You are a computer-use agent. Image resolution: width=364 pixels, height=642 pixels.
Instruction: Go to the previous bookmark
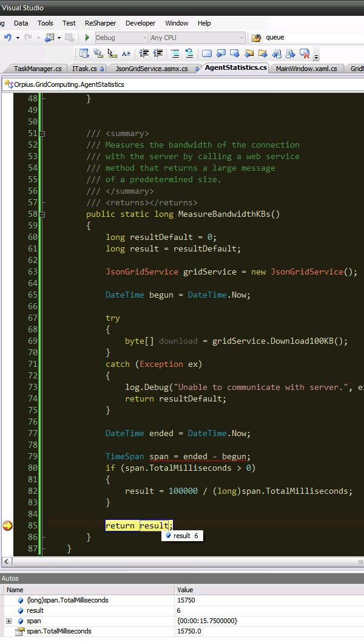(221, 53)
